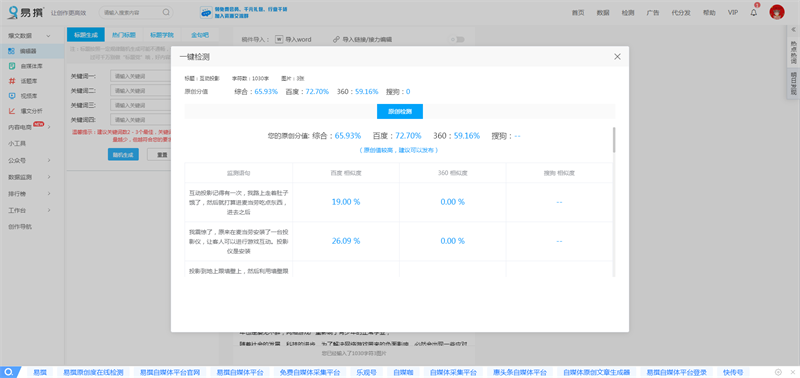Click the 原创检测 blue button
This screenshot has height=378, width=800.
click(x=399, y=111)
